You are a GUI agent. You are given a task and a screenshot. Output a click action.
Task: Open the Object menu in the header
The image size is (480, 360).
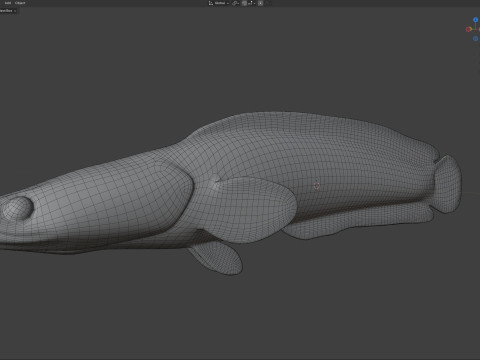20,3
